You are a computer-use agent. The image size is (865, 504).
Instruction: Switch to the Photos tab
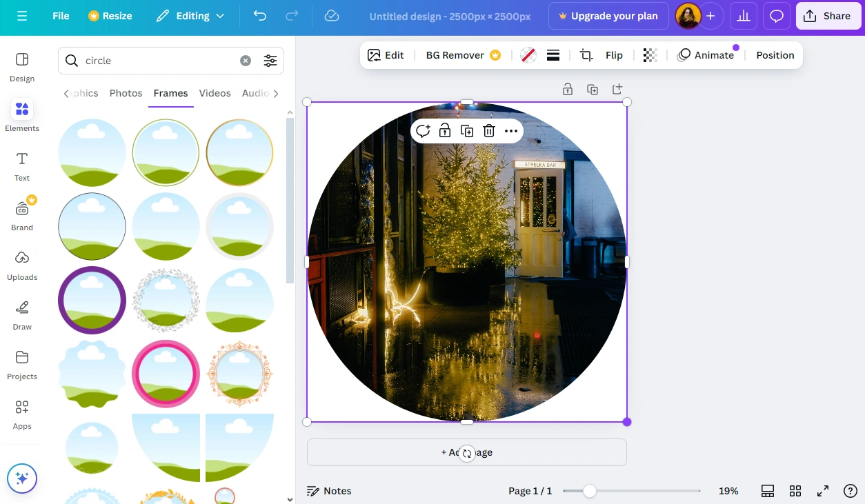coord(126,93)
